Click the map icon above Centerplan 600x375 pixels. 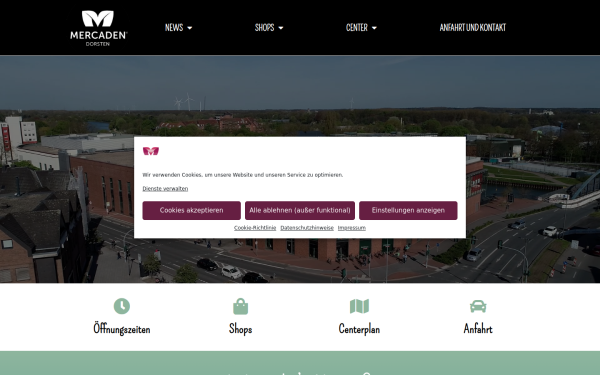tap(359, 306)
